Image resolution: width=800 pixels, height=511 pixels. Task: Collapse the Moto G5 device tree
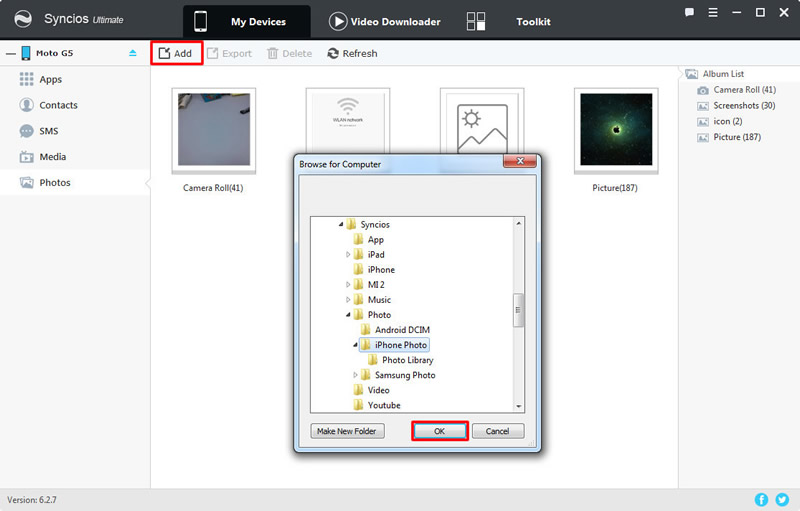click(11, 54)
